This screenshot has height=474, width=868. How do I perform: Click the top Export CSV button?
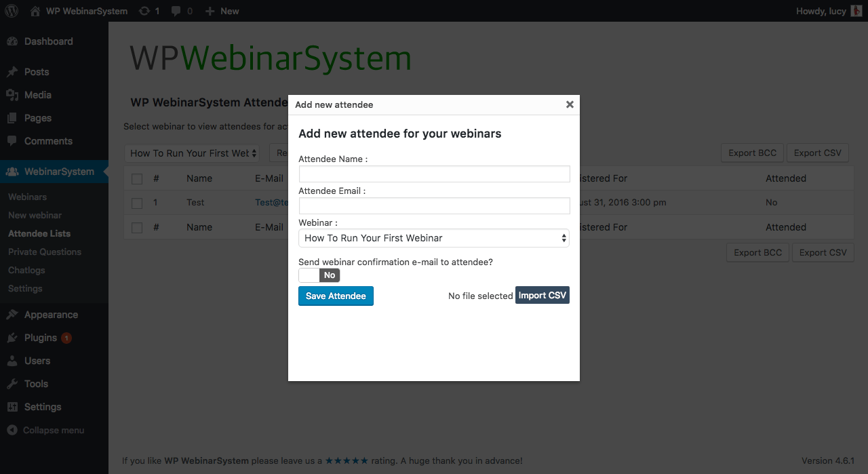tap(818, 153)
